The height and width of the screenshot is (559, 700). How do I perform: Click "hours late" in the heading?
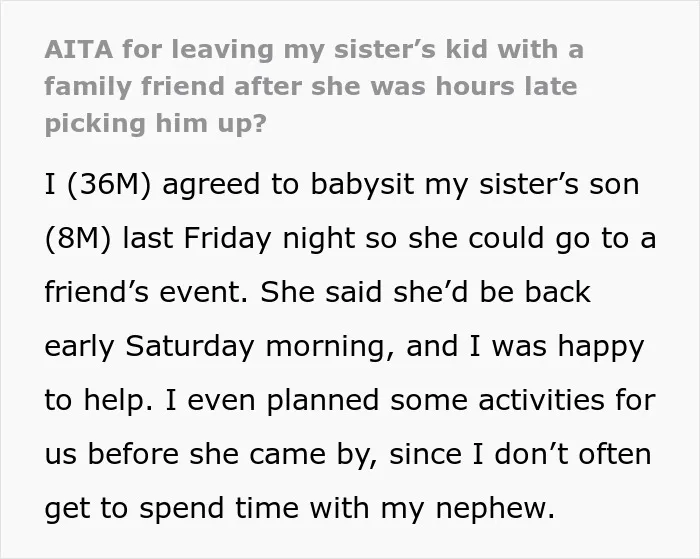coord(506,86)
